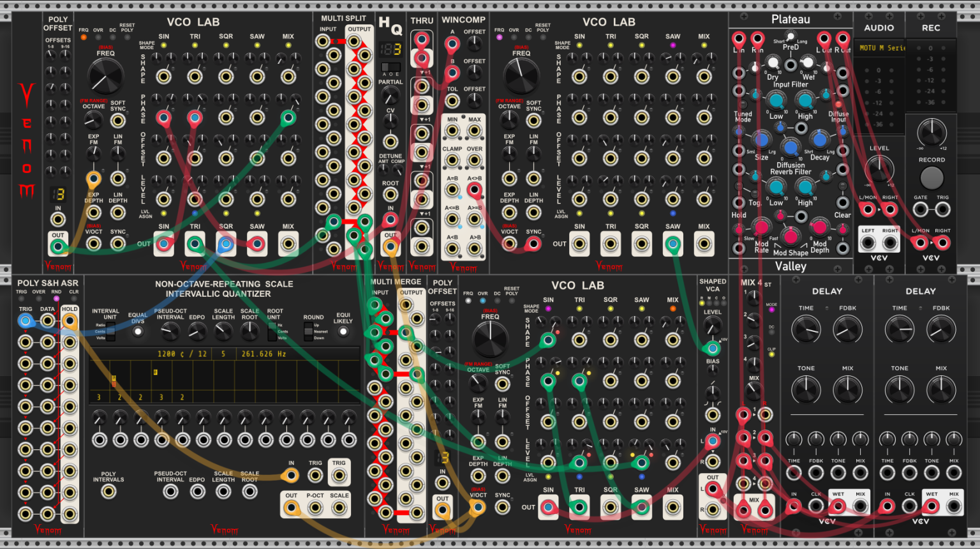Click the white Dry knob on Plateau
This screenshot has height=549, width=980.
pos(773,63)
